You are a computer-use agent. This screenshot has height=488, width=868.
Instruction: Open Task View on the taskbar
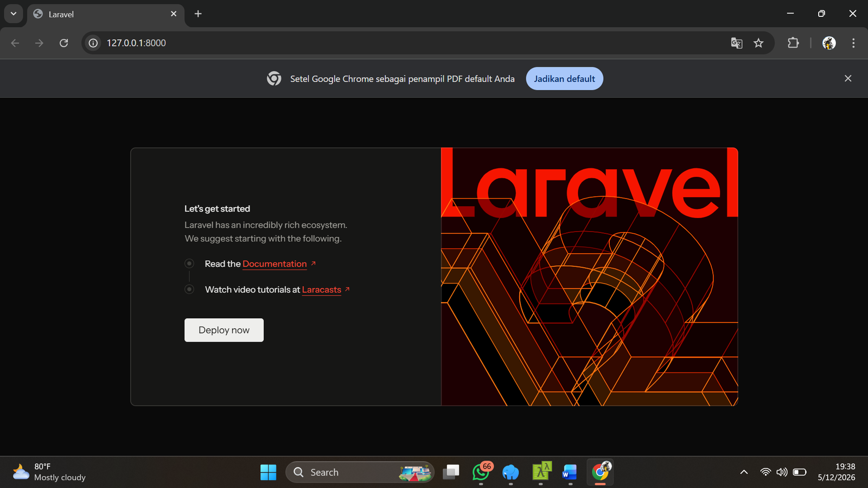pyautogui.click(x=451, y=472)
